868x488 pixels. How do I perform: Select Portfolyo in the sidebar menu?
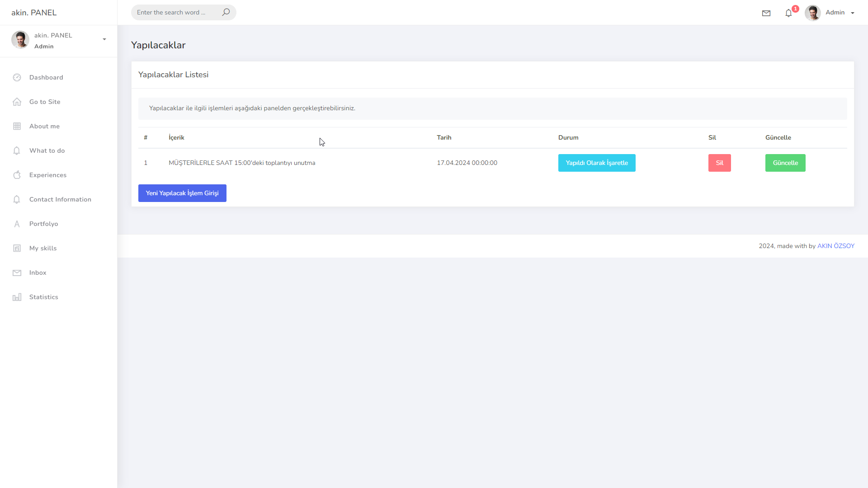click(x=43, y=224)
